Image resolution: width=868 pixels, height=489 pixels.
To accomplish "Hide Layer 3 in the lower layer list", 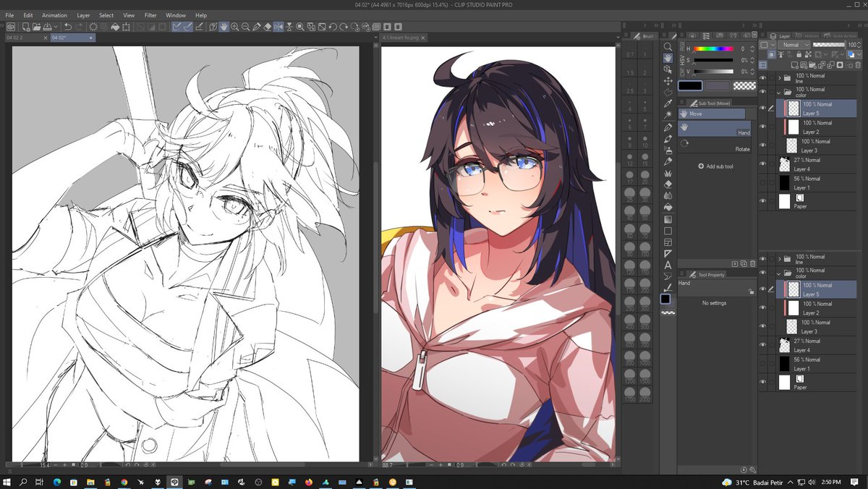I will tap(762, 327).
